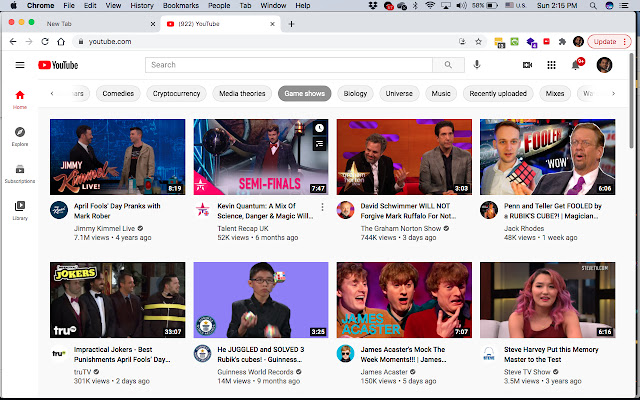Click the search magnifier button
The width and height of the screenshot is (640, 400).
tap(448, 65)
